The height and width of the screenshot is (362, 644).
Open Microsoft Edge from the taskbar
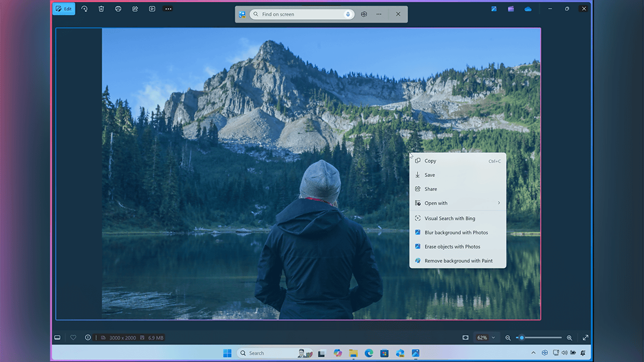[369, 353]
